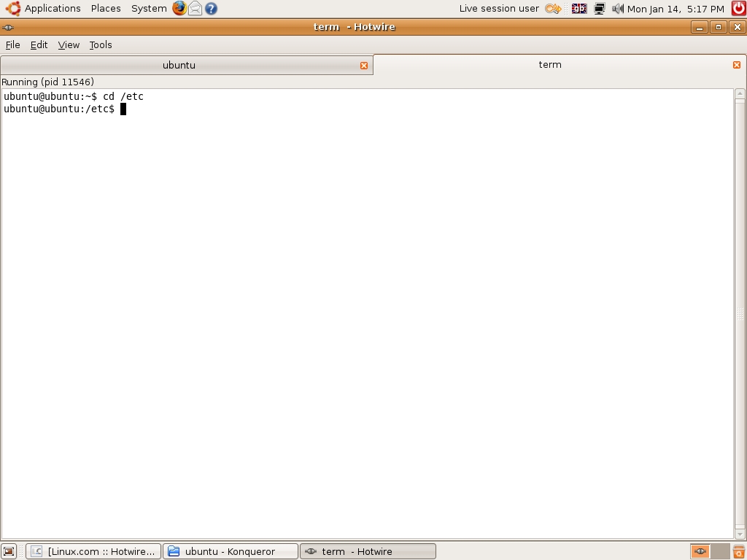The image size is (747, 560).
Task: Switch to the ubuntu tab
Action: [186, 65]
